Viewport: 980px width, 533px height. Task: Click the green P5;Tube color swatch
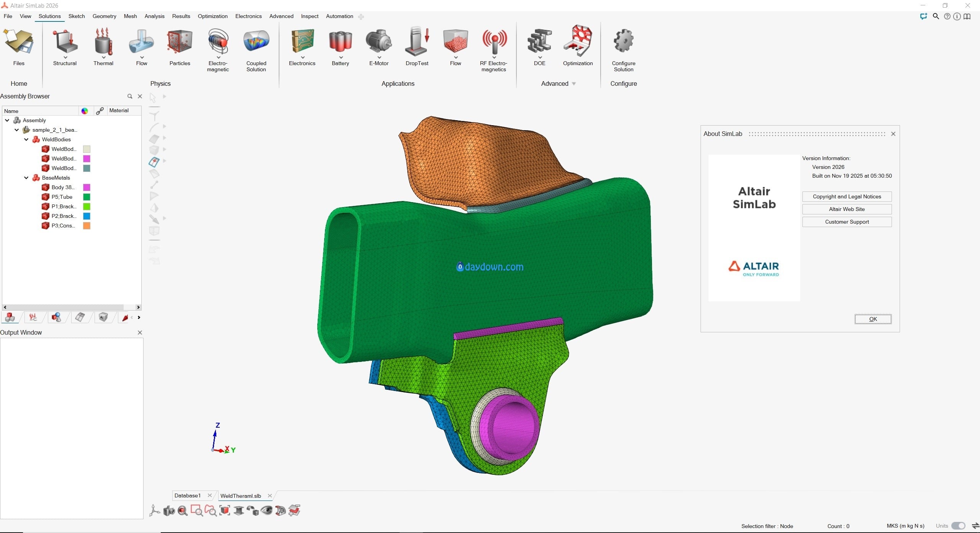pyautogui.click(x=87, y=197)
